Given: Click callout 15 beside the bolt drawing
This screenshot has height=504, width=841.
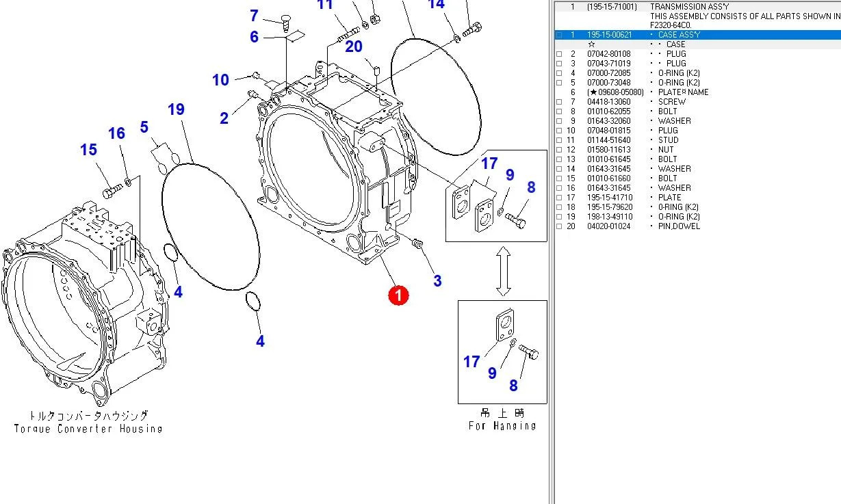Looking at the screenshot, I should click(x=88, y=150).
